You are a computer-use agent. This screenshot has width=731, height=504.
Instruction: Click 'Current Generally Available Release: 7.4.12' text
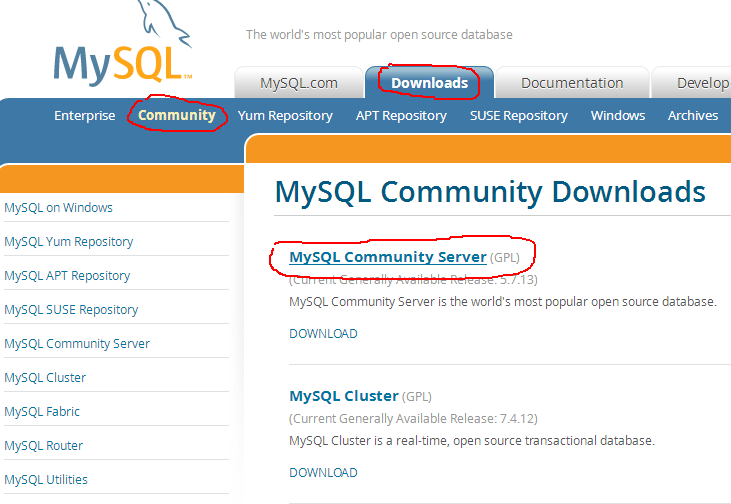click(x=413, y=419)
